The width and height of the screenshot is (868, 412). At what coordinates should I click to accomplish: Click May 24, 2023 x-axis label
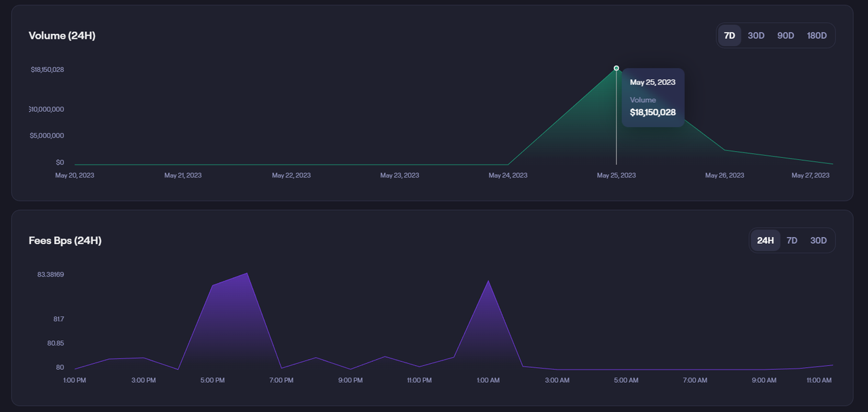pyautogui.click(x=508, y=176)
